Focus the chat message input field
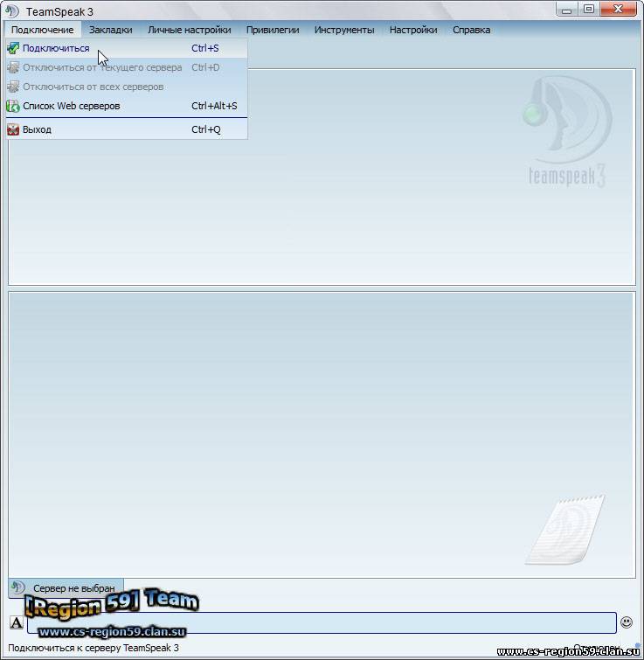Viewport: 644px width, 660px height. pyautogui.click(x=322, y=622)
